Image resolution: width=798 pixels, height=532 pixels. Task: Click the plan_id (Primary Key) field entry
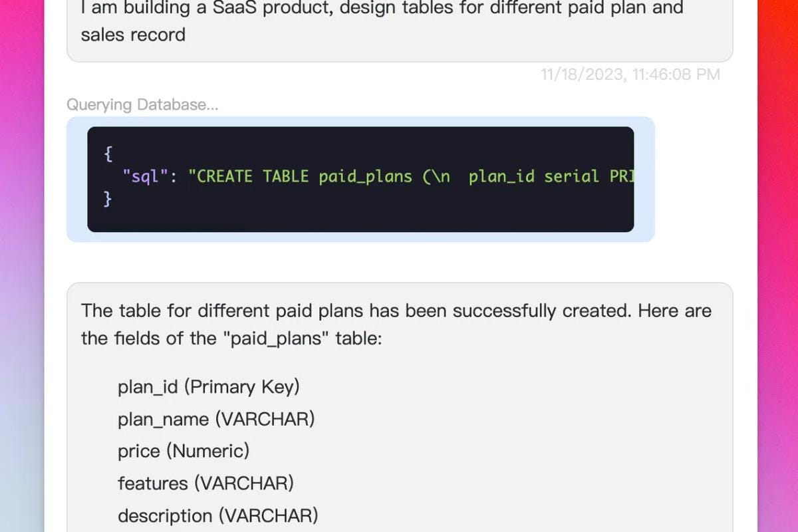[209, 386]
